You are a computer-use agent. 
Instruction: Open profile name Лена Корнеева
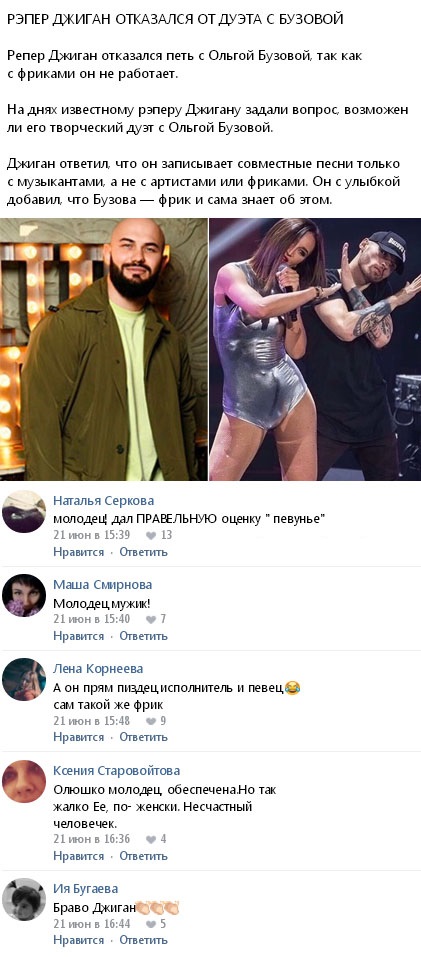pos(98,669)
